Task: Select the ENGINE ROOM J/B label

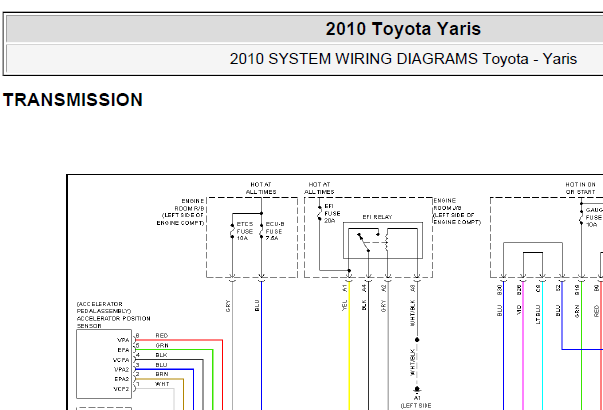Action: click(457, 212)
